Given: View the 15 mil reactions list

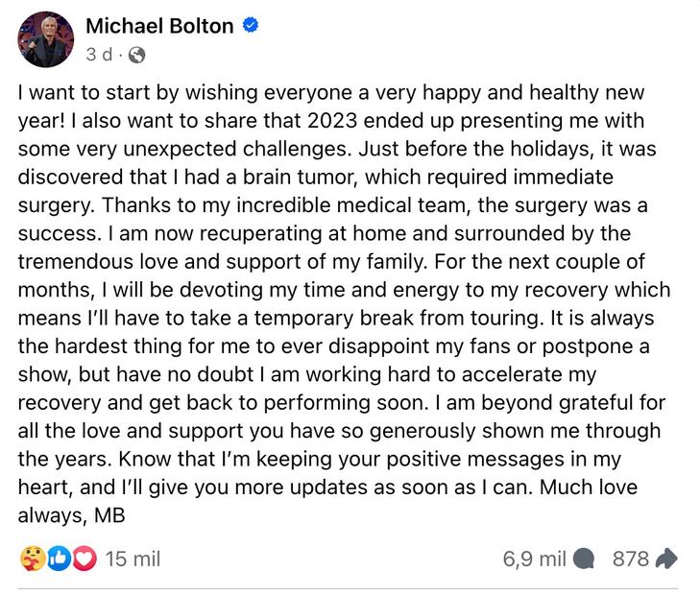Looking at the screenshot, I should coord(133,559).
